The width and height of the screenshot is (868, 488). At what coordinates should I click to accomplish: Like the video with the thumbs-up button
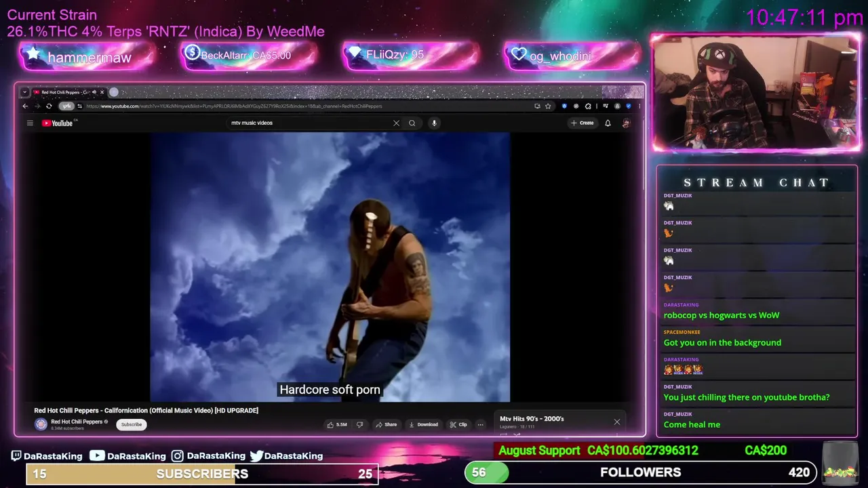pos(337,424)
